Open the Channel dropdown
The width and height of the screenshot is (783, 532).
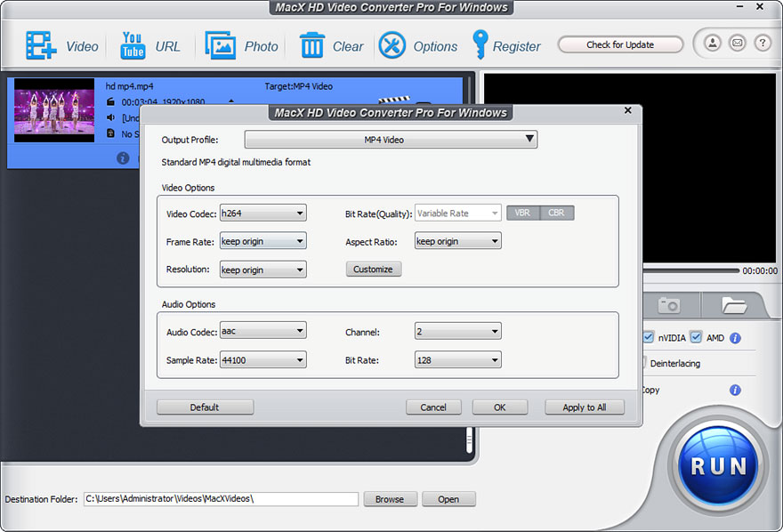pos(457,331)
